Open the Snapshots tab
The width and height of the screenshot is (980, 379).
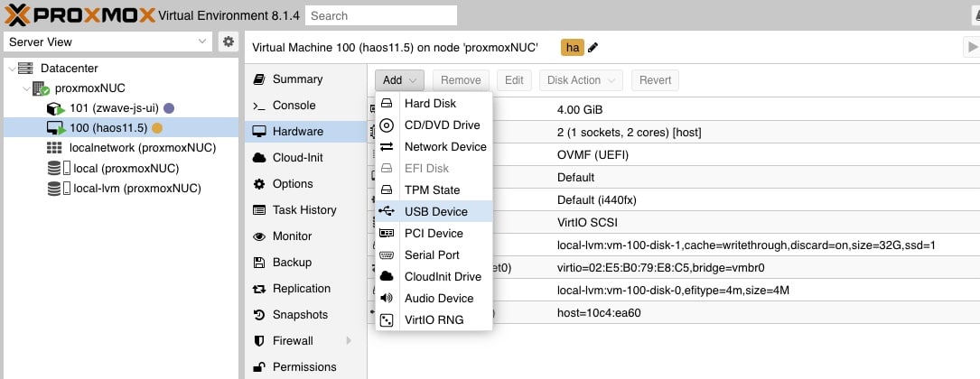pyautogui.click(x=305, y=315)
